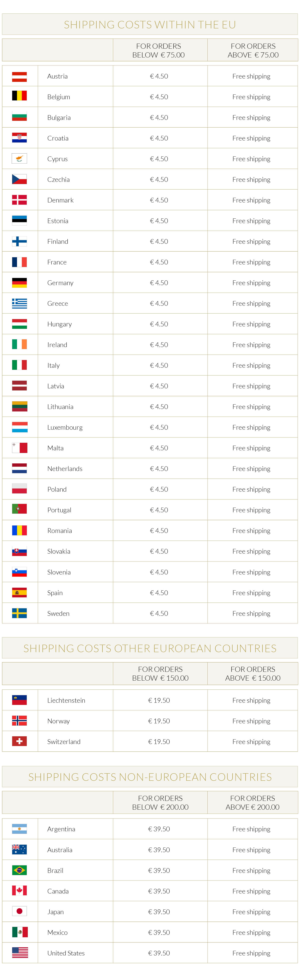Click the For Orders Below € 150.00 header

pyautogui.click(x=160, y=674)
